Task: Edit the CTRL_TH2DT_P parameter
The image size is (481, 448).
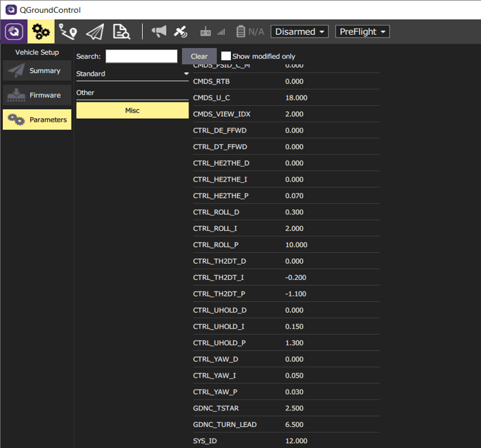Action: coord(286,294)
